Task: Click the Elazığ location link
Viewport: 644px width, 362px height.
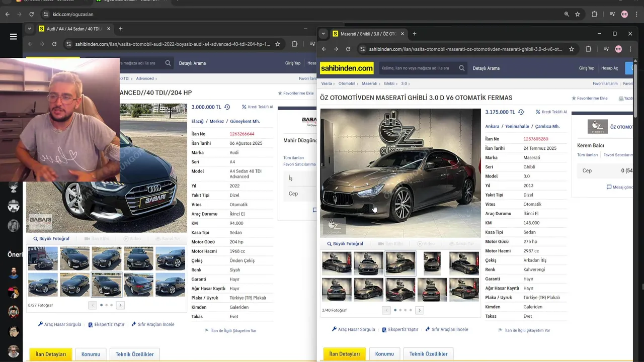Action: point(197,121)
